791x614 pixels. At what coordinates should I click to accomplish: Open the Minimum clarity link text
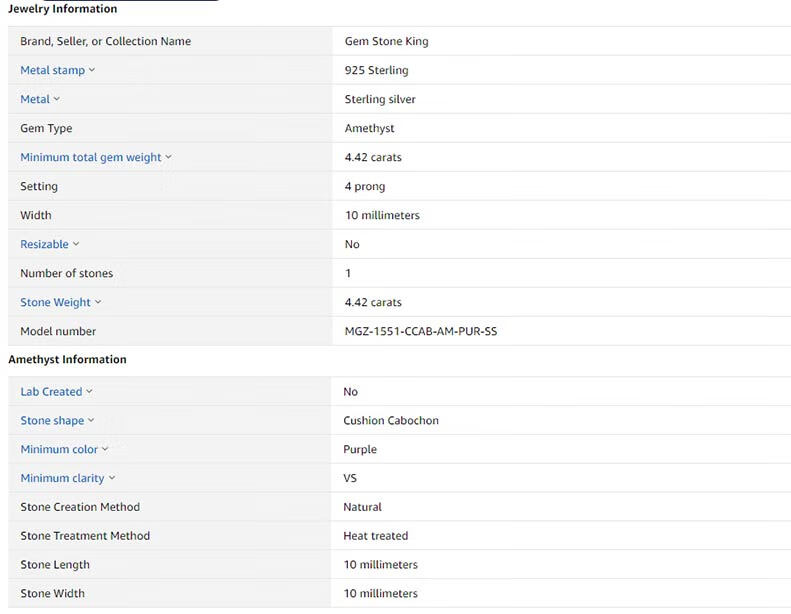pyautogui.click(x=62, y=479)
